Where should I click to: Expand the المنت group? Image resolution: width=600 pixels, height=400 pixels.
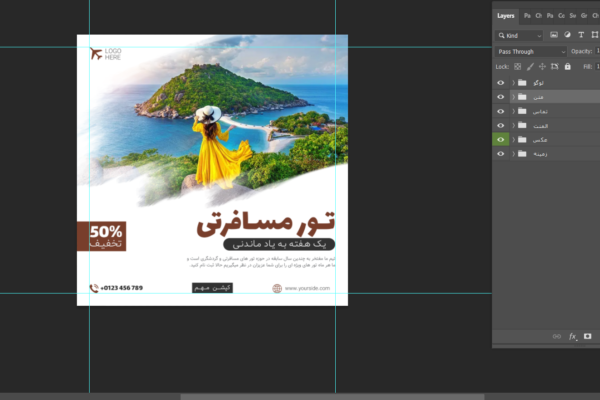coord(514,125)
